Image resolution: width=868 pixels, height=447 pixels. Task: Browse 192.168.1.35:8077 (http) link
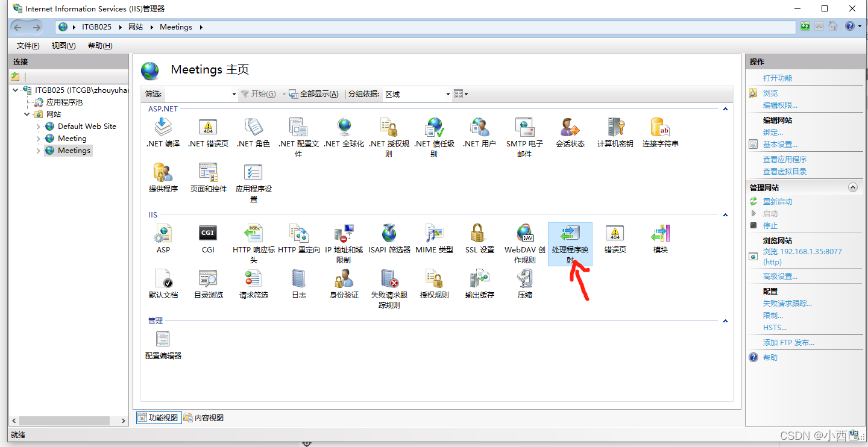(x=802, y=257)
